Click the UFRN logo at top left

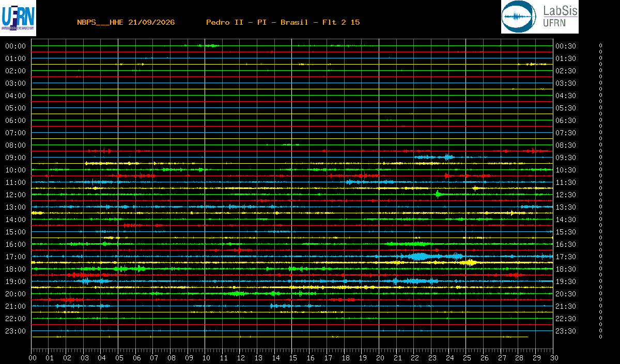tap(18, 18)
